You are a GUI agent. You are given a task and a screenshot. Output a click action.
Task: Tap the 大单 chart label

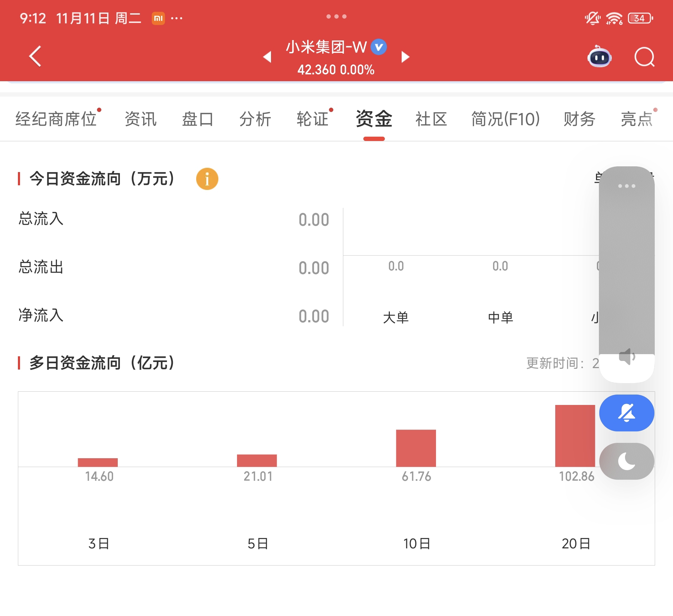(x=396, y=318)
